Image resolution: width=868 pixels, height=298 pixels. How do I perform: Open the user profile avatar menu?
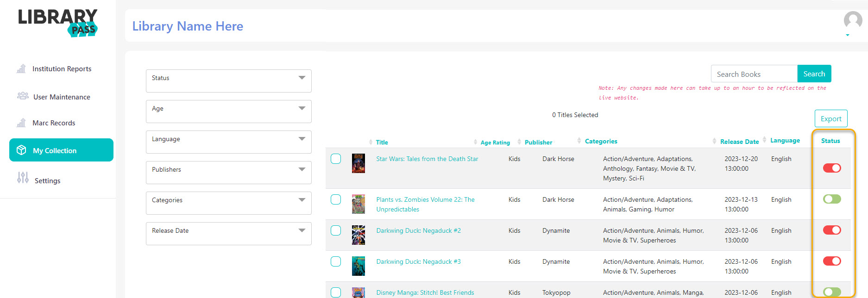(853, 20)
